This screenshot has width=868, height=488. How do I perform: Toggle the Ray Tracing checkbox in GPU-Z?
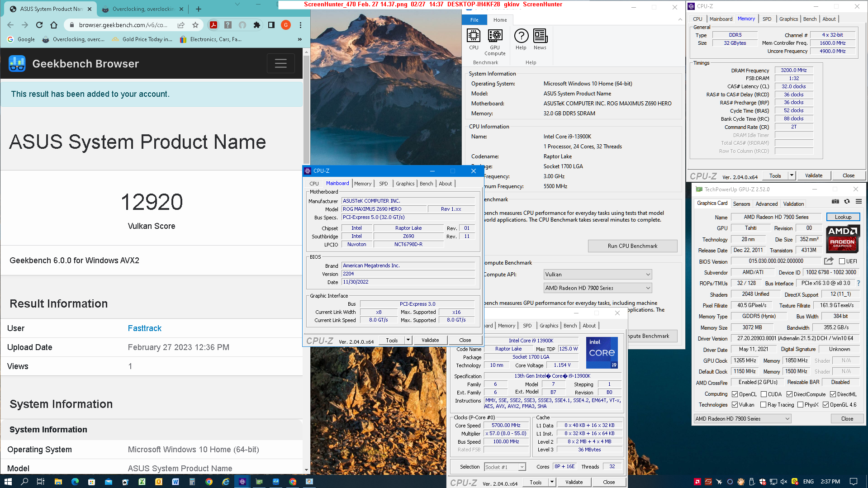(764, 405)
